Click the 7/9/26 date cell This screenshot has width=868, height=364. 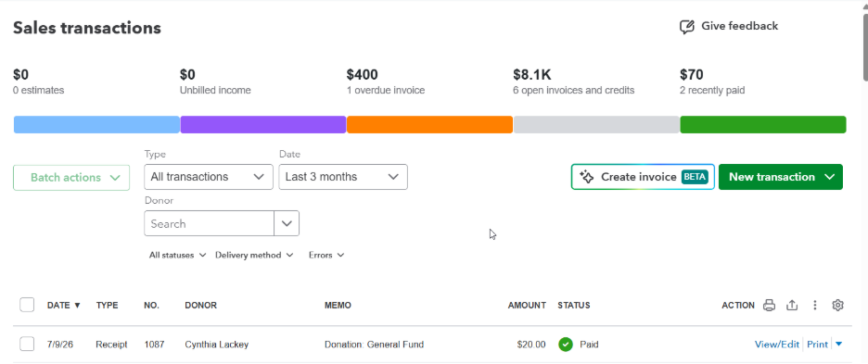coord(59,344)
